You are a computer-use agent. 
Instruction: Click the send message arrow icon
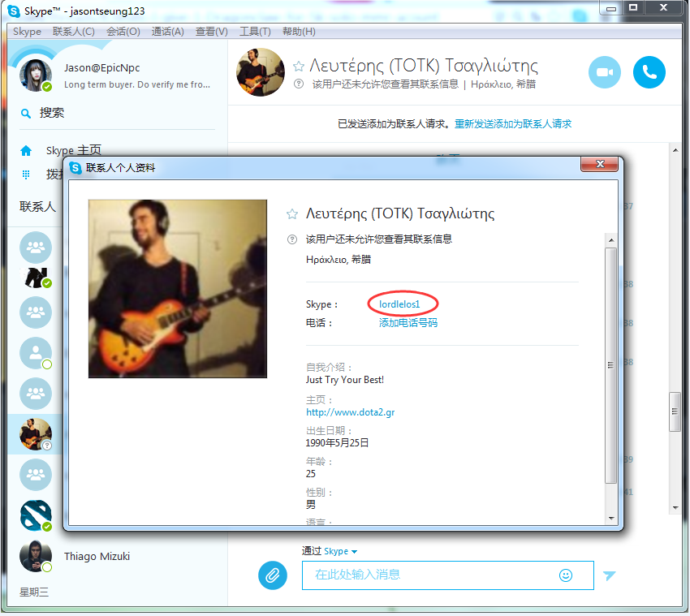[609, 575]
